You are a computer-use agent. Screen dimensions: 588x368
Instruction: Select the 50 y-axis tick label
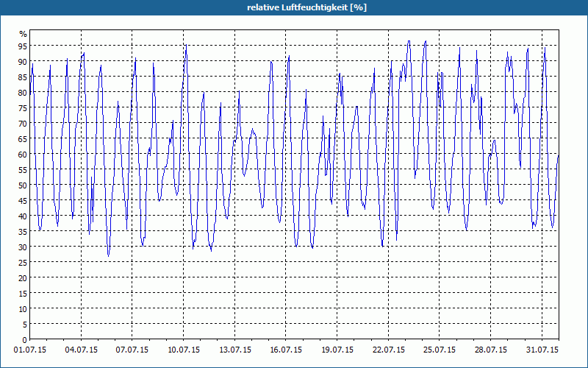(23, 185)
